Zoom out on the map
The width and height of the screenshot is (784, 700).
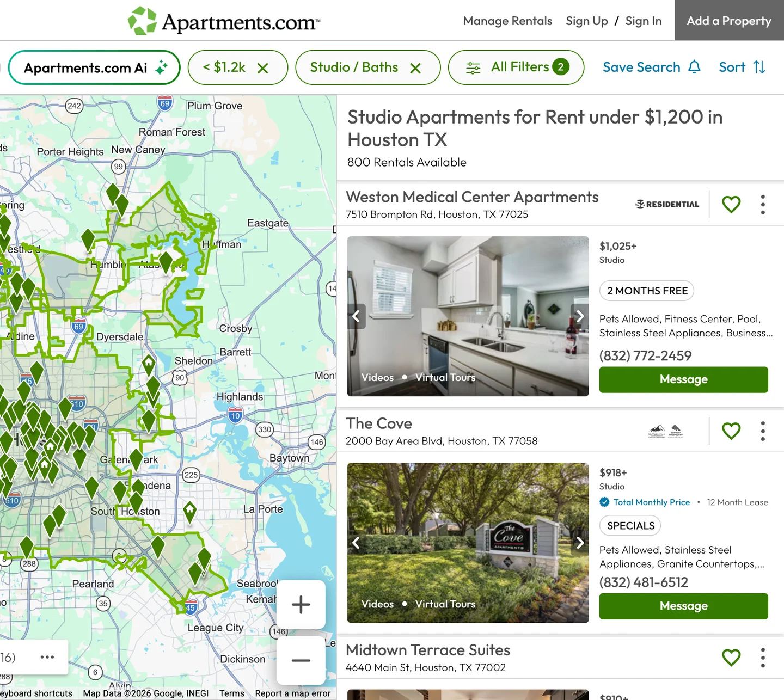tap(301, 660)
